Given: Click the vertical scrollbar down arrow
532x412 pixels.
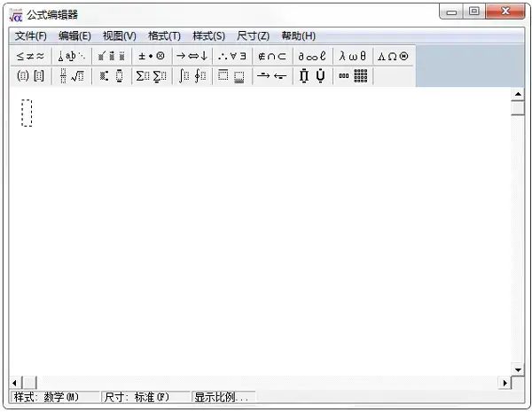Looking at the screenshot, I should [518, 369].
